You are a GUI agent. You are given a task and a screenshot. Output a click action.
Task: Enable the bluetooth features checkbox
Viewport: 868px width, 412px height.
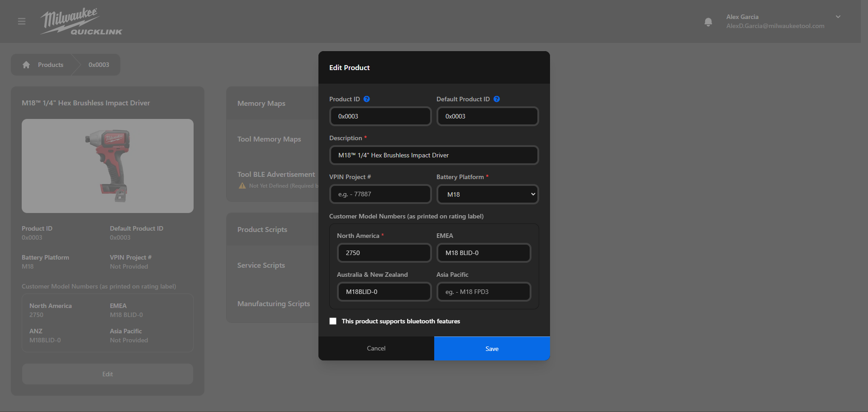coord(333,321)
